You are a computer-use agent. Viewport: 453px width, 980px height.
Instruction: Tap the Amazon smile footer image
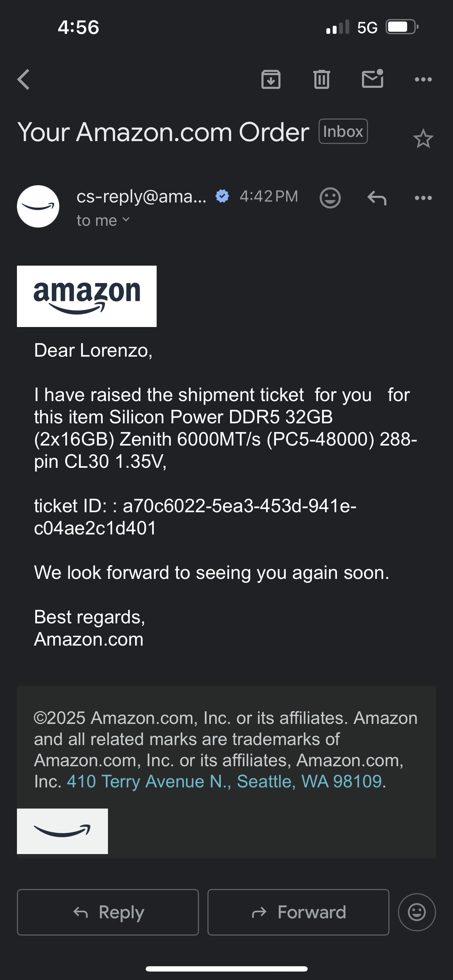tap(62, 831)
